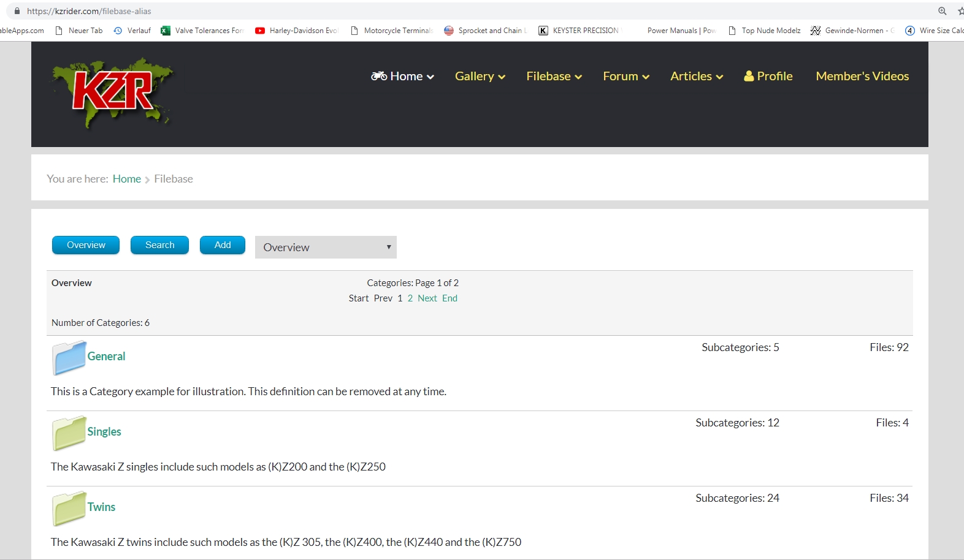Expand the Gallery navigation dropdown
The height and width of the screenshot is (560, 964).
(480, 77)
